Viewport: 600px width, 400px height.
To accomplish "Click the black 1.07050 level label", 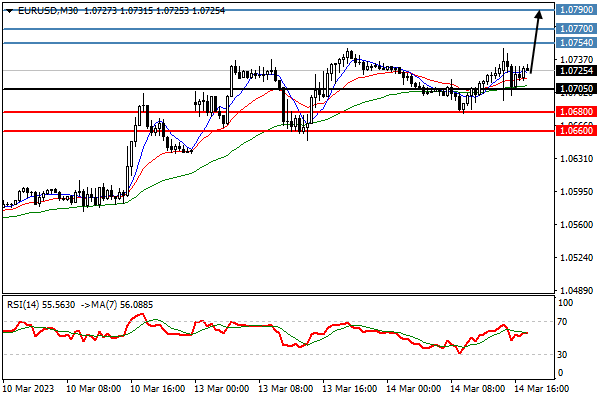I will pyautogui.click(x=577, y=89).
